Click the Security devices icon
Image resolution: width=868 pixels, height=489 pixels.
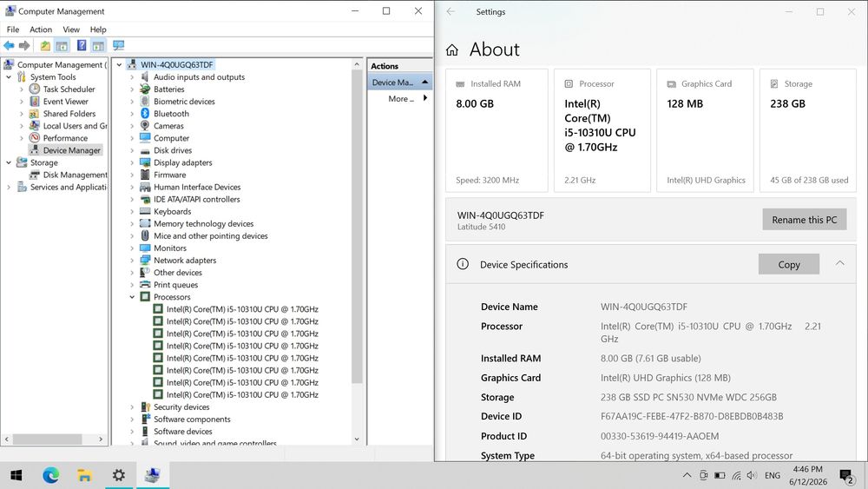coord(145,407)
